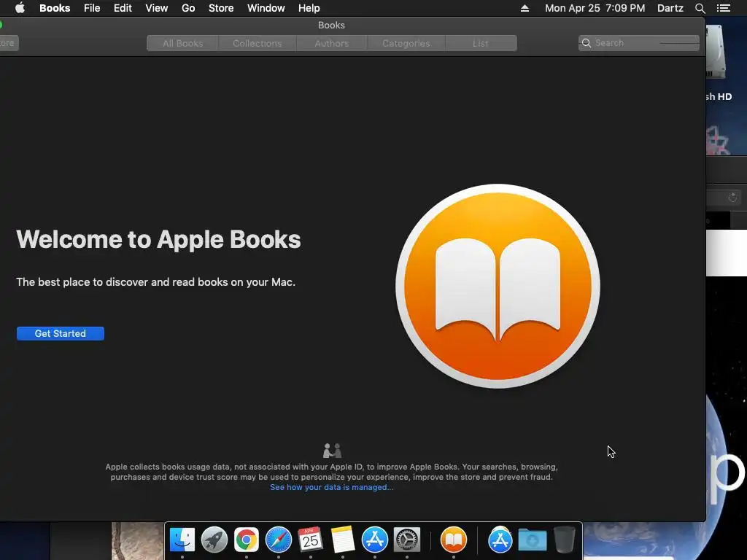Screen dimensions: 747x560
Task: Click the Get Started button
Action: click(61, 333)
